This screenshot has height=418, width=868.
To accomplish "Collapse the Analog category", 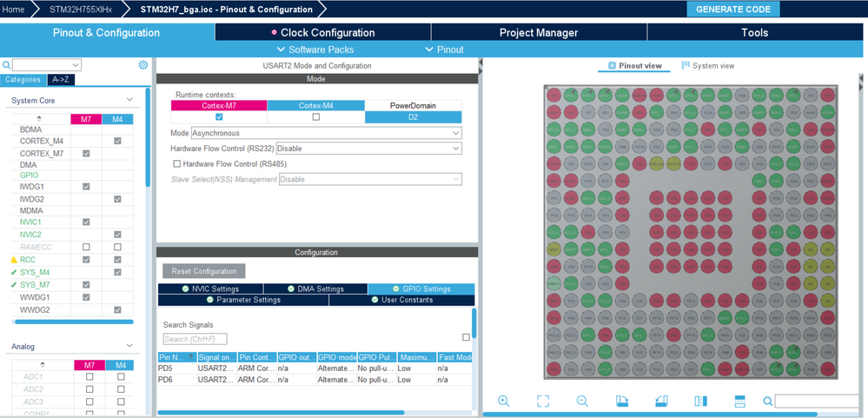I will (129, 346).
